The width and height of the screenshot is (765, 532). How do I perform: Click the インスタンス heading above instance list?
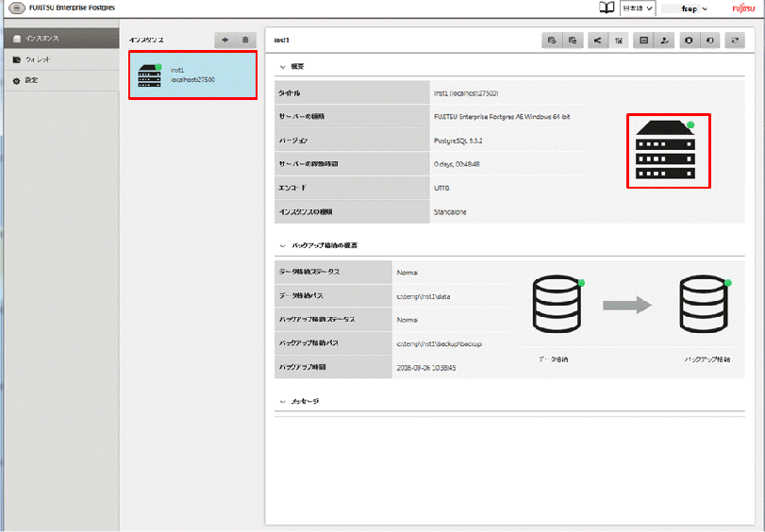click(146, 40)
